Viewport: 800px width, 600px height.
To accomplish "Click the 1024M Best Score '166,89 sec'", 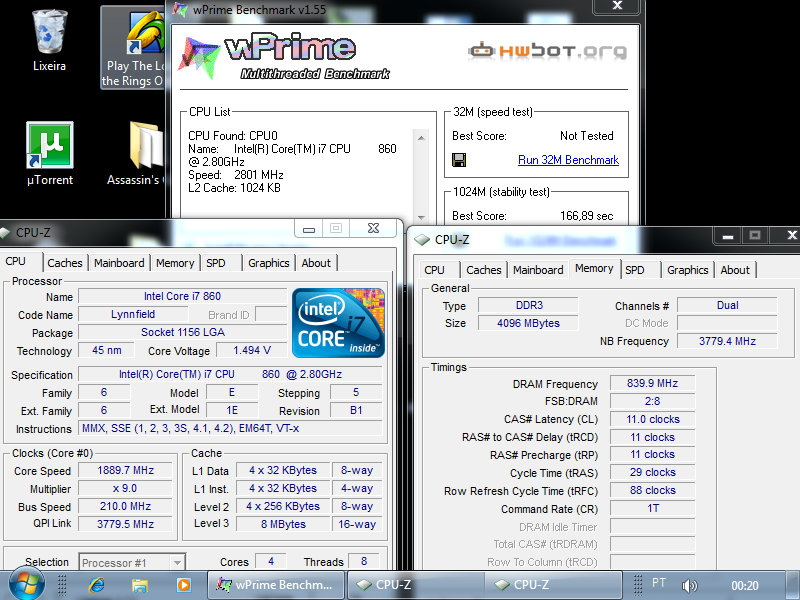I will [x=586, y=216].
